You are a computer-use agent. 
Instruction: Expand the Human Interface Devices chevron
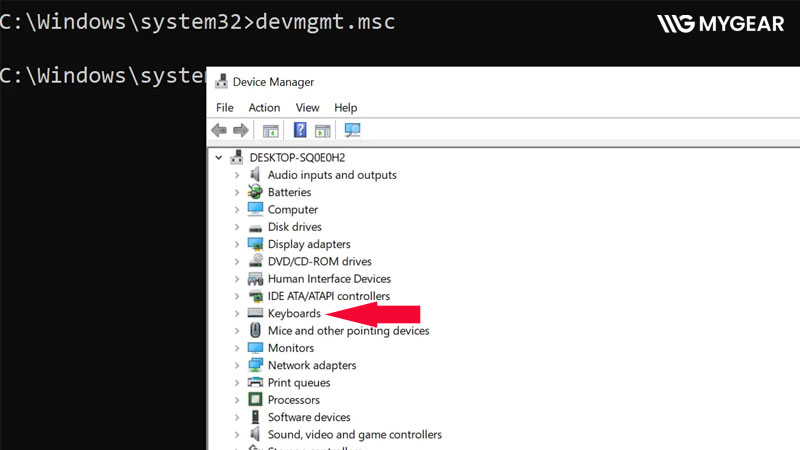[237, 279]
